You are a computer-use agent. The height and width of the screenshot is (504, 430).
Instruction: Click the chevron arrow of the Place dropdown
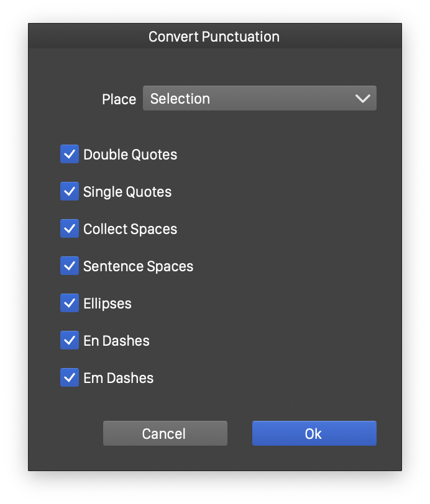pyautogui.click(x=362, y=99)
